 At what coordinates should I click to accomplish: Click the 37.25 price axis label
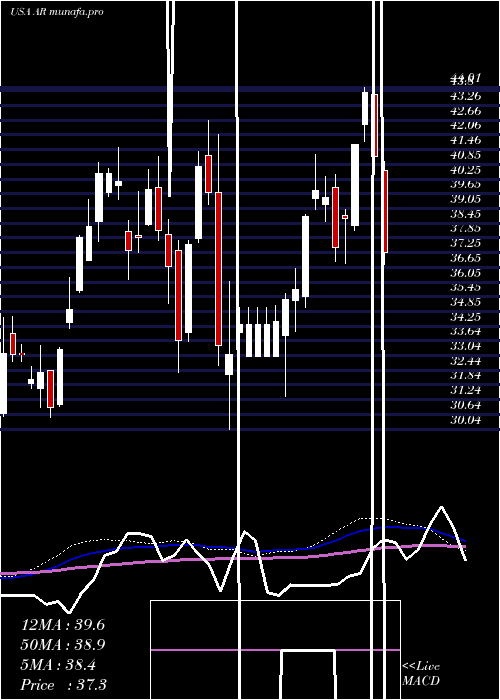tap(465, 243)
